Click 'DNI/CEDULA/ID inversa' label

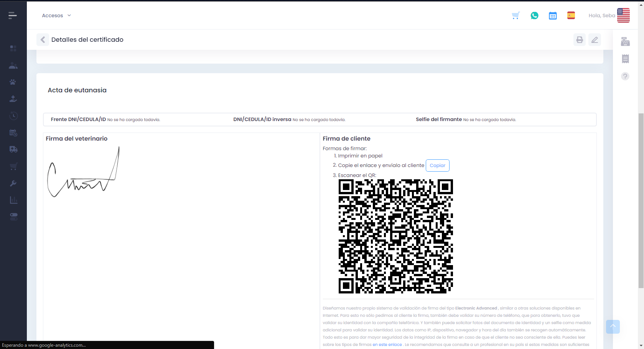point(262,119)
